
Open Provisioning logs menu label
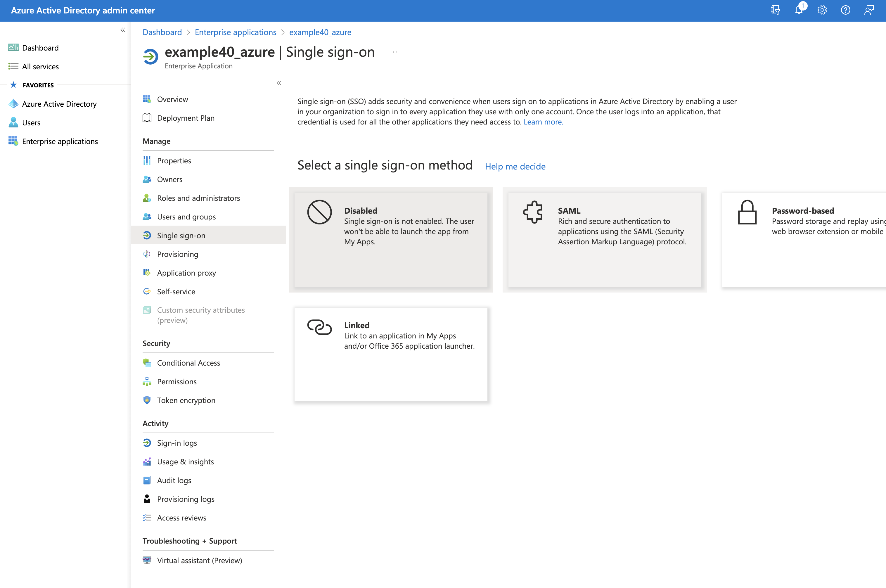pyautogui.click(x=186, y=499)
